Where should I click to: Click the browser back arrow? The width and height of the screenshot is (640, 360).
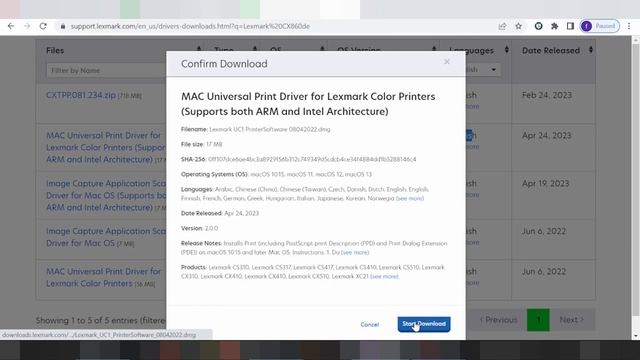pyautogui.click(x=11, y=26)
